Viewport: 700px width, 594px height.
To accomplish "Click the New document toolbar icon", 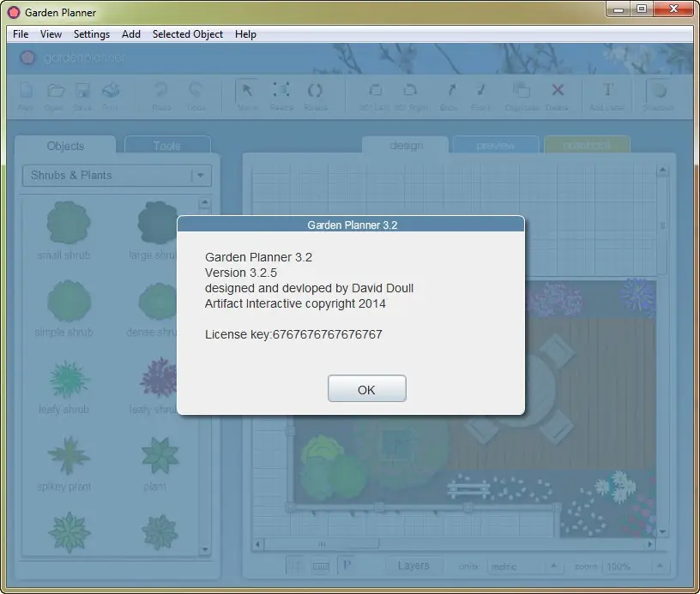I will [x=26, y=91].
